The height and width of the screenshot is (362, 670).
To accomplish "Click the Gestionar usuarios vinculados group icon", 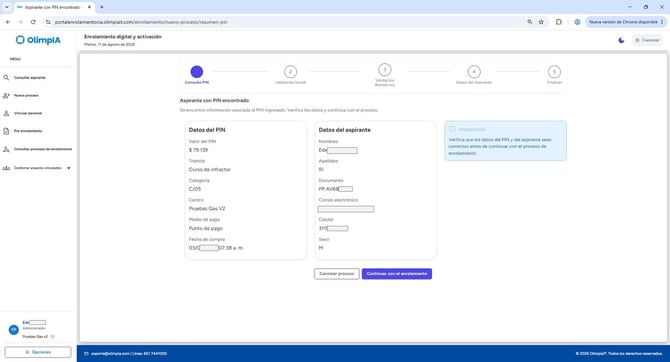I will point(6,168).
